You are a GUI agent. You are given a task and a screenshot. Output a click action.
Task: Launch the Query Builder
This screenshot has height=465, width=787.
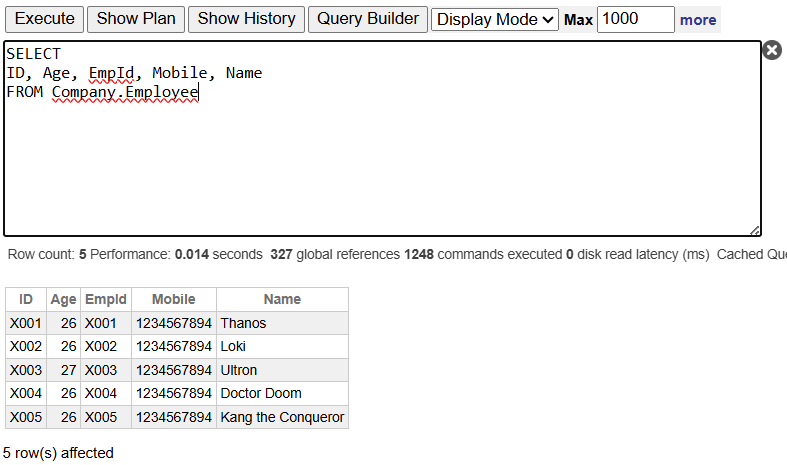[367, 19]
